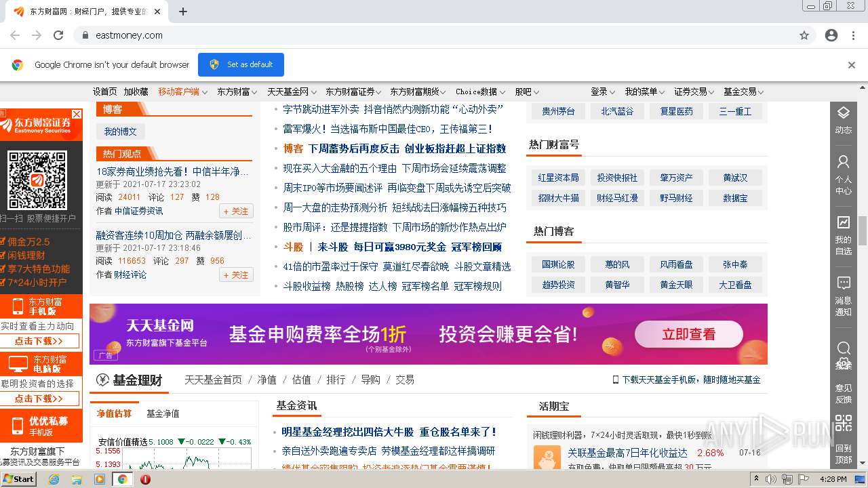Click 下载天天基金手机版 link
Image resolution: width=868 pixels, height=488 pixels.
(x=686, y=380)
